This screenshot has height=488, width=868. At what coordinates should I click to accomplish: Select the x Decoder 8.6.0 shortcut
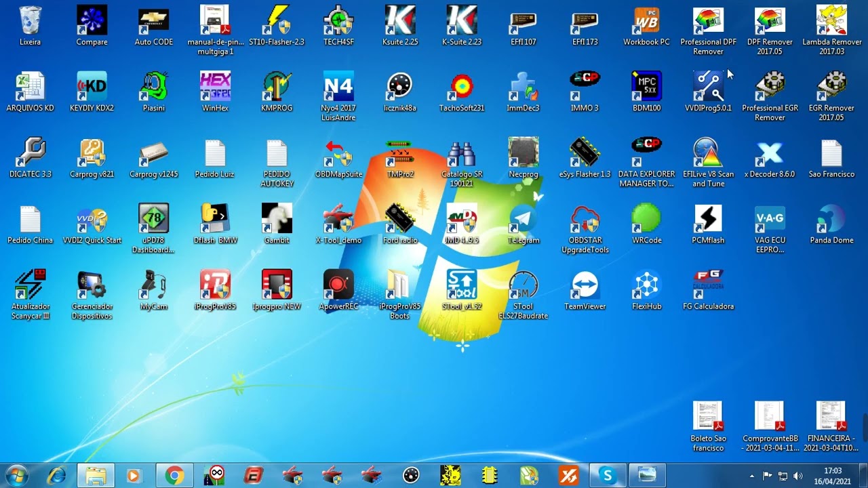pos(770,152)
